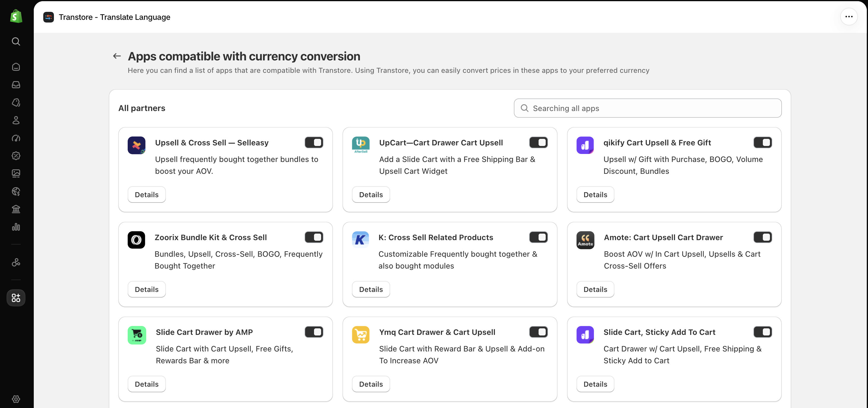Toggle Slide Cart Drawer by AMP switch
Image resolution: width=868 pixels, height=408 pixels.
pos(314,332)
